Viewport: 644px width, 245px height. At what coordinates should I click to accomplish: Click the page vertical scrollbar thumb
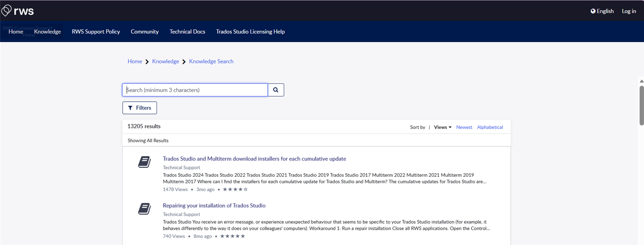pyautogui.click(x=641, y=105)
